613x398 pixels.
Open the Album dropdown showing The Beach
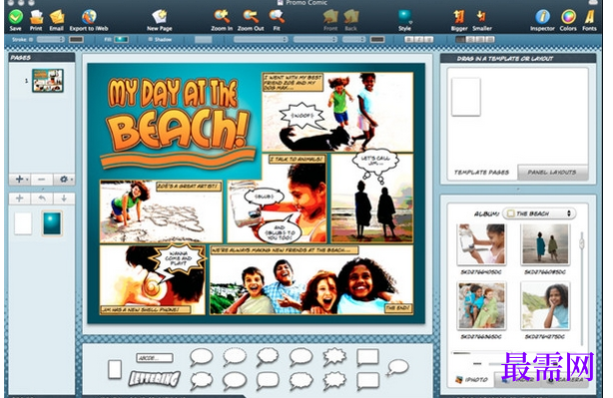[539, 213]
